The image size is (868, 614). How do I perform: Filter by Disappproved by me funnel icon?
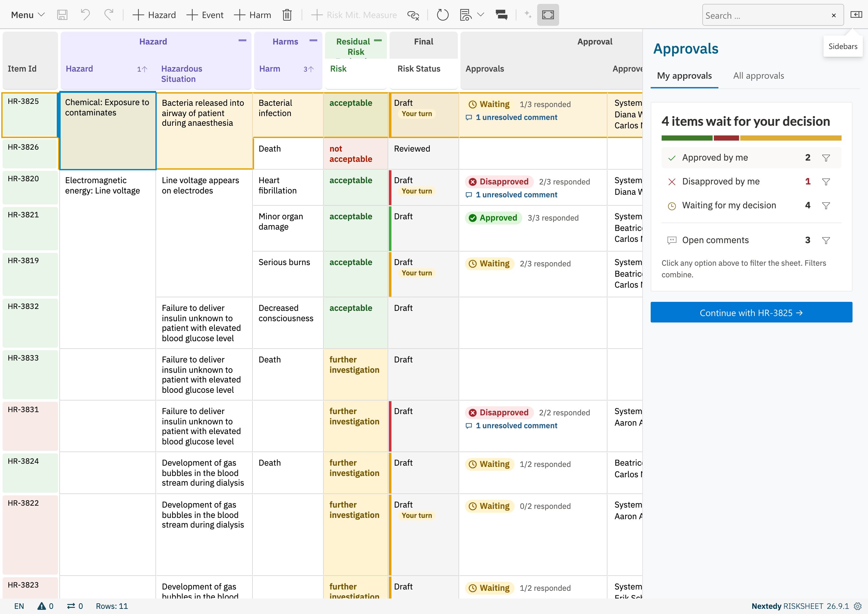tap(826, 182)
